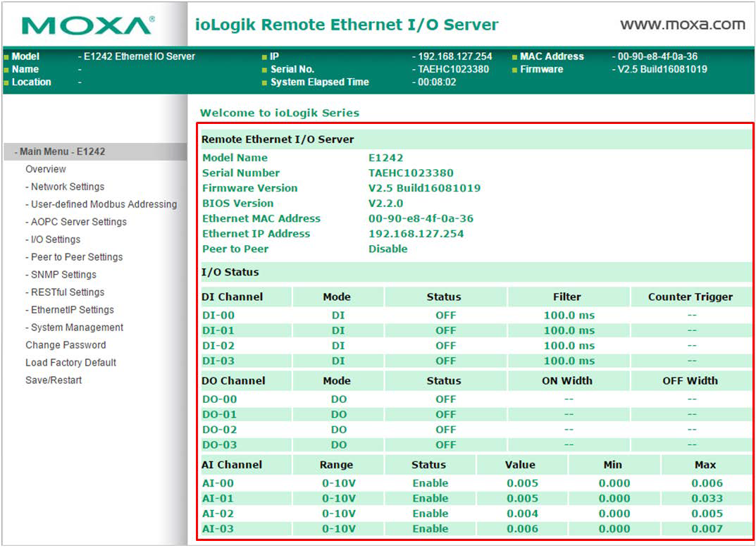Click Welcome to ioLogik Series heading
Image resolution: width=756 pixels, height=548 pixels.
pyautogui.click(x=280, y=113)
